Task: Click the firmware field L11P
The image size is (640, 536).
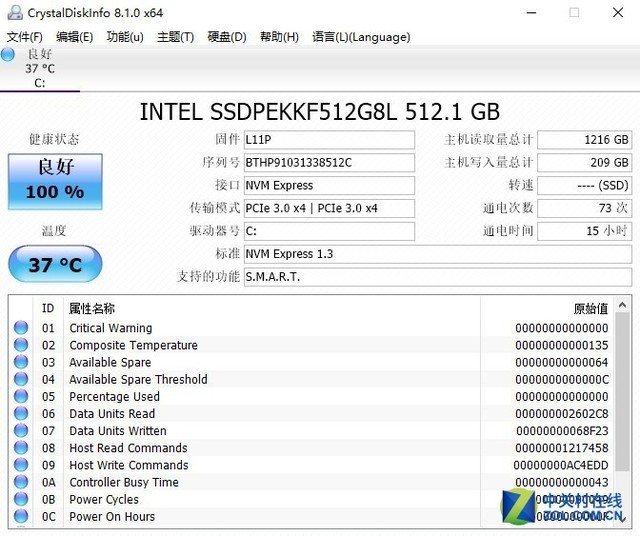Action: pyautogui.click(x=329, y=140)
